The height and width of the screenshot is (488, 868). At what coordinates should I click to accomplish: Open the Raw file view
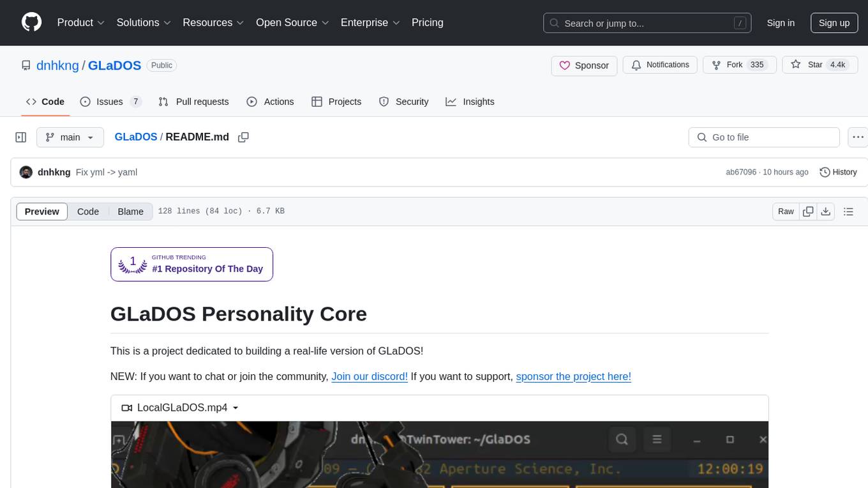point(786,211)
